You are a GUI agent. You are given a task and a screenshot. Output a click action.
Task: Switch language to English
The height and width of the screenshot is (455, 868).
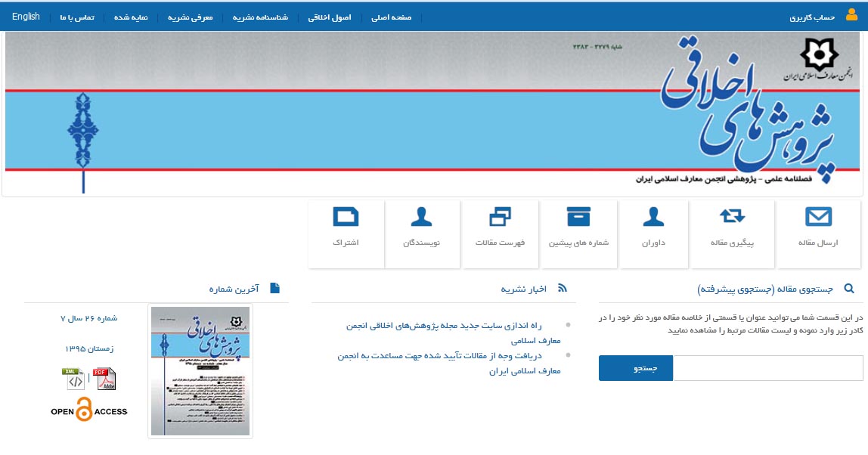pos(26,17)
